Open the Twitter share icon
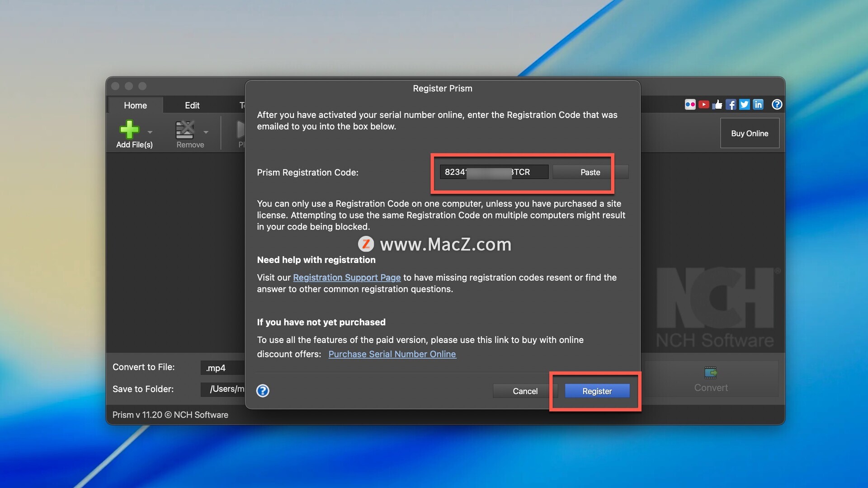The image size is (868, 488). point(745,104)
